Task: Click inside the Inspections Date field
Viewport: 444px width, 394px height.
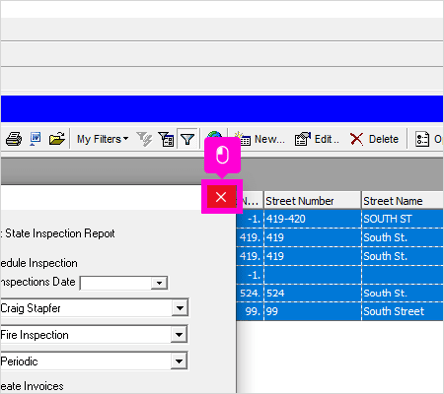Action: coord(116,283)
